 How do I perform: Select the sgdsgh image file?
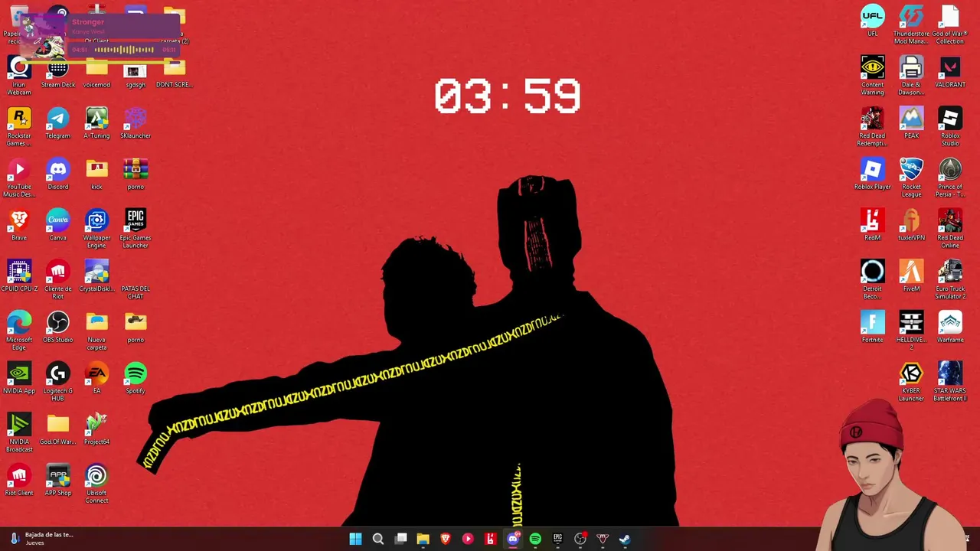(x=136, y=74)
